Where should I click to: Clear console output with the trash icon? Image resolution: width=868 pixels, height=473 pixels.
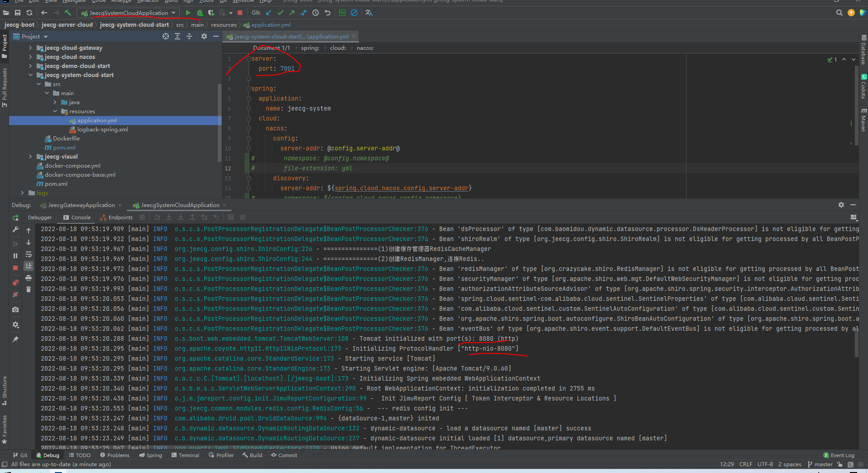pyautogui.click(x=29, y=289)
